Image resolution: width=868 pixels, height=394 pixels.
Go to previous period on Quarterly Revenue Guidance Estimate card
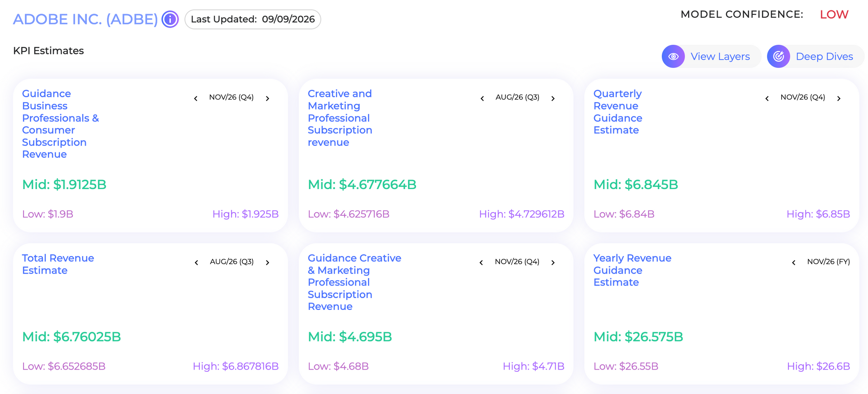767,98
